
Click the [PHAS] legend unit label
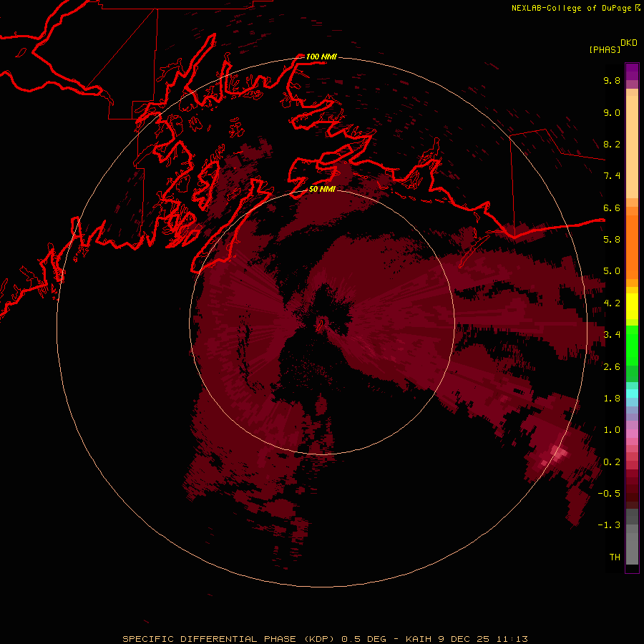point(605,49)
